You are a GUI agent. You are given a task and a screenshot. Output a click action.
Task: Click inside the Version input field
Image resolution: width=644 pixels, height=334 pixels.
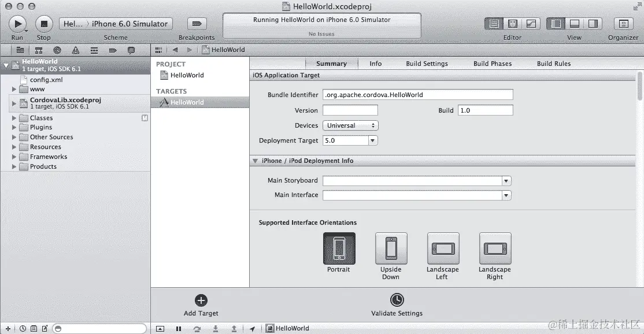click(x=350, y=109)
